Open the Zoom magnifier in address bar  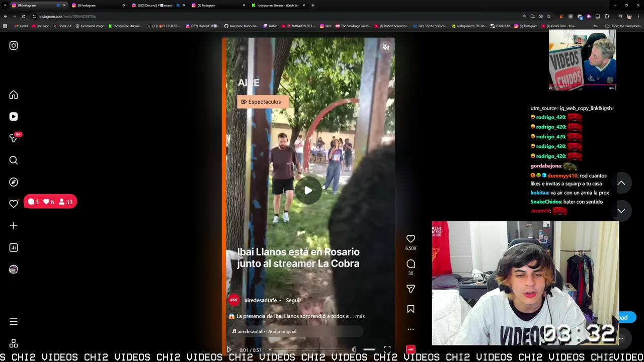point(524,17)
